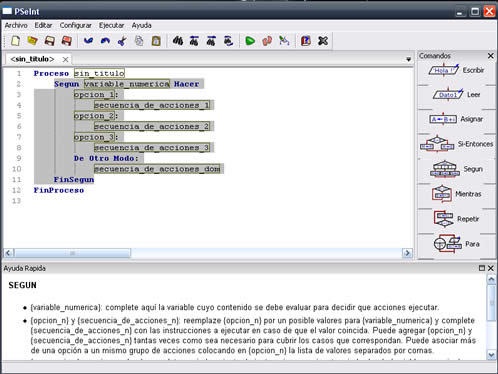Redo with the blue arrow icon
The width and height of the screenshot is (498, 374).
(x=105, y=41)
